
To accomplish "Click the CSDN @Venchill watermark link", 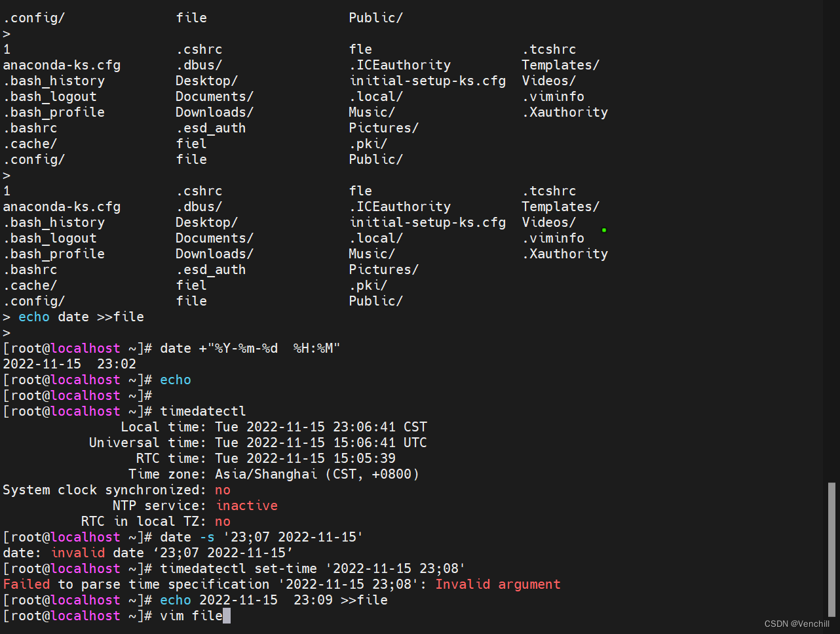I will pyautogui.click(x=797, y=624).
